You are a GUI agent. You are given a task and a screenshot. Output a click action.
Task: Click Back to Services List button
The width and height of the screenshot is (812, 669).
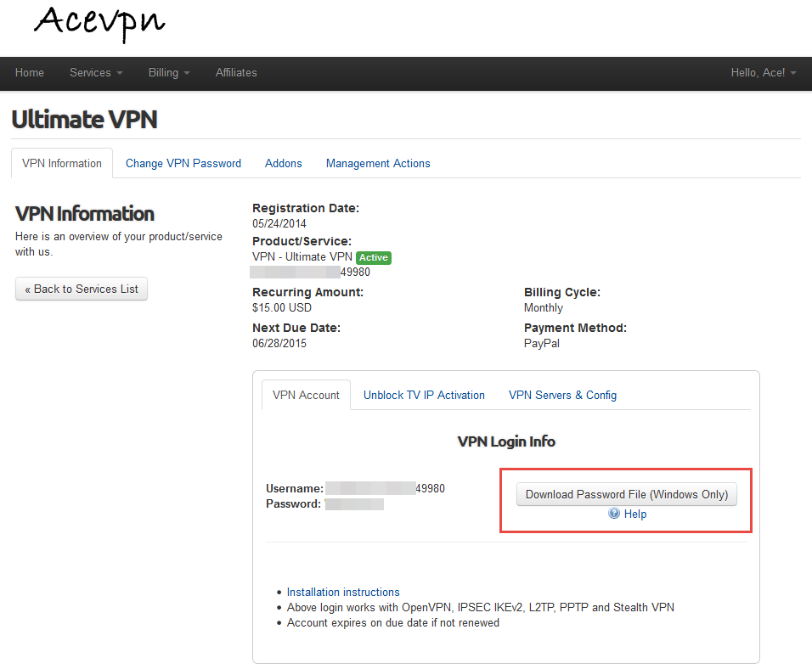(82, 289)
